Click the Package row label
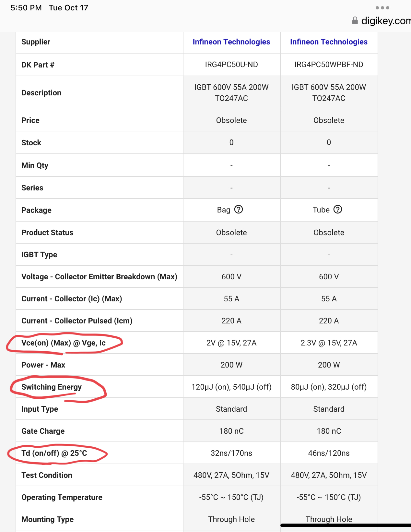This screenshot has width=411, height=532. [37, 210]
